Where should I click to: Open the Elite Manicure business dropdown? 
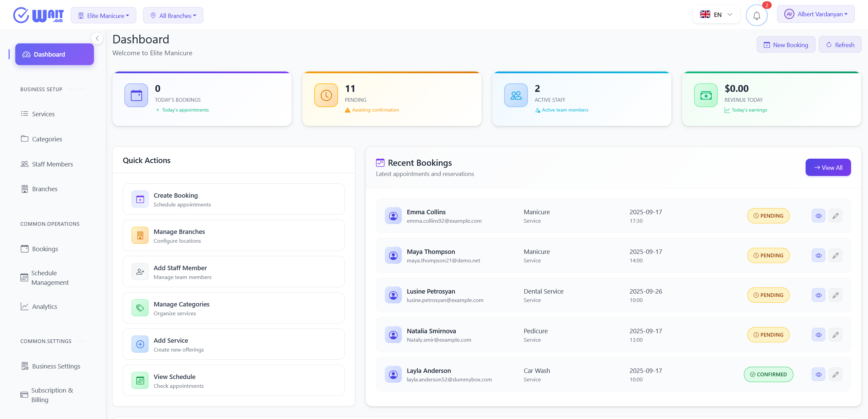(x=103, y=16)
